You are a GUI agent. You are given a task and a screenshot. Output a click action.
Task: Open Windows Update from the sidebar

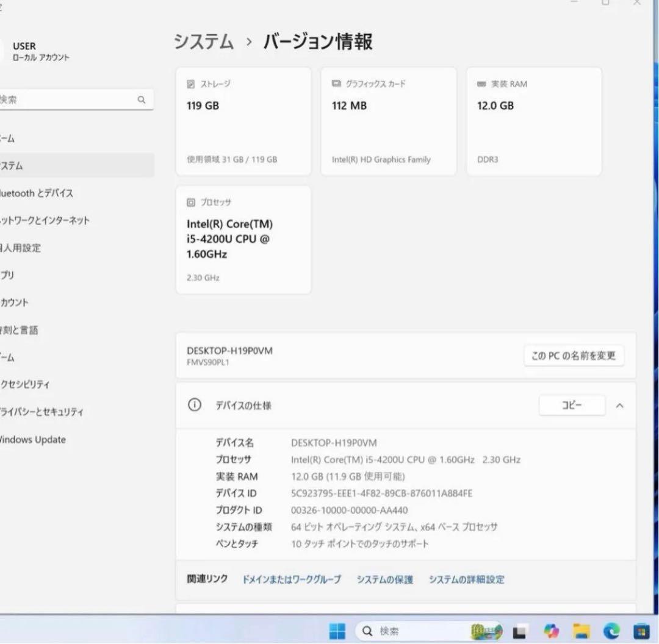pos(34,439)
